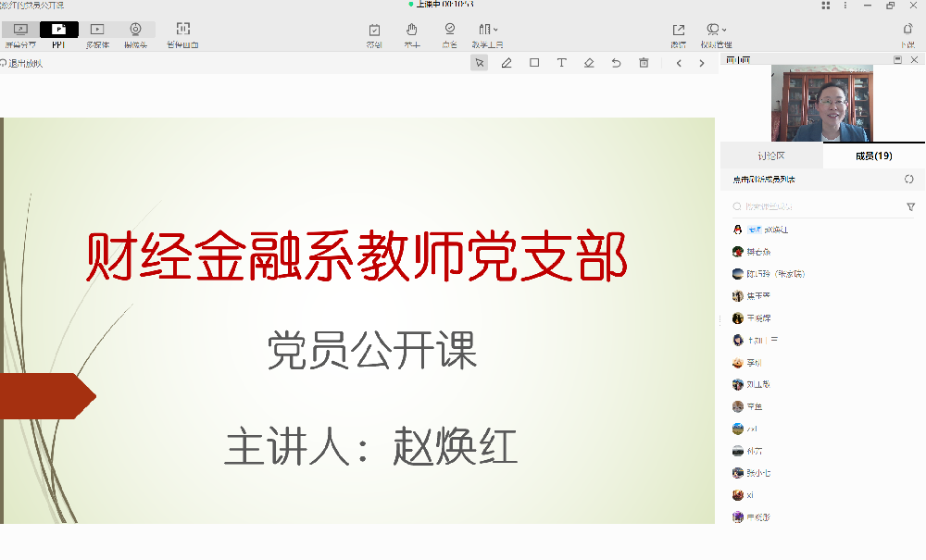Expand the teaching tools dropdown

487,35
